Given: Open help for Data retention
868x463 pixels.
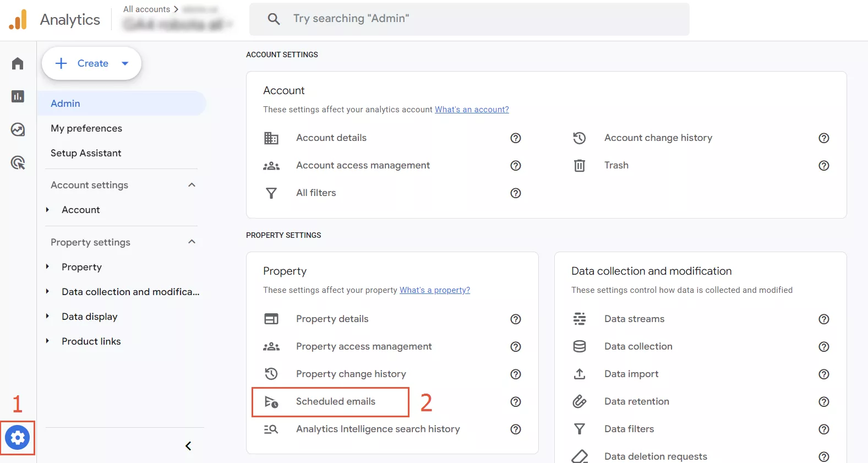Looking at the screenshot, I should click(x=824, y=401).
